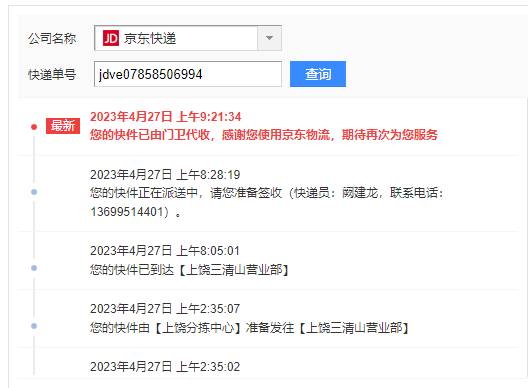Click the timeline dot for 8:05:01 entry
The height and width of the screenshot is (388, 528).
point(34,268)
